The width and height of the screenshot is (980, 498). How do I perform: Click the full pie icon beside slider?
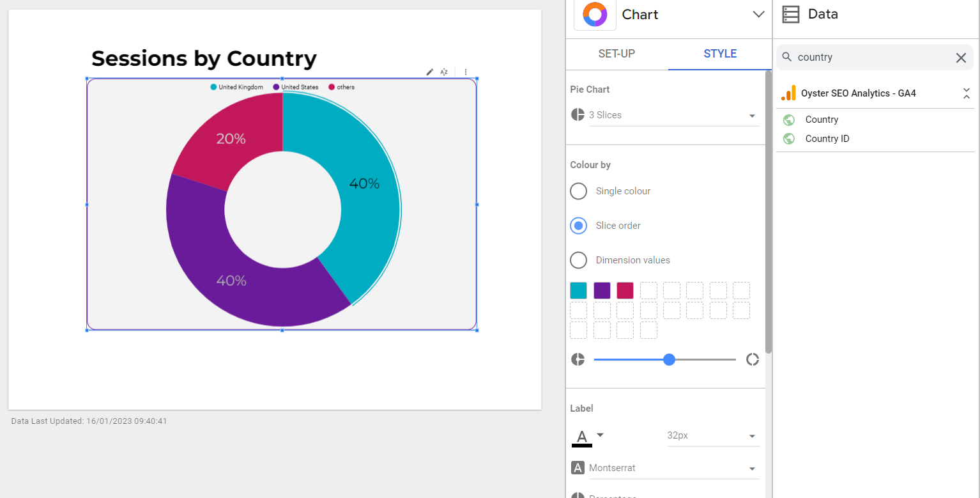578,359
